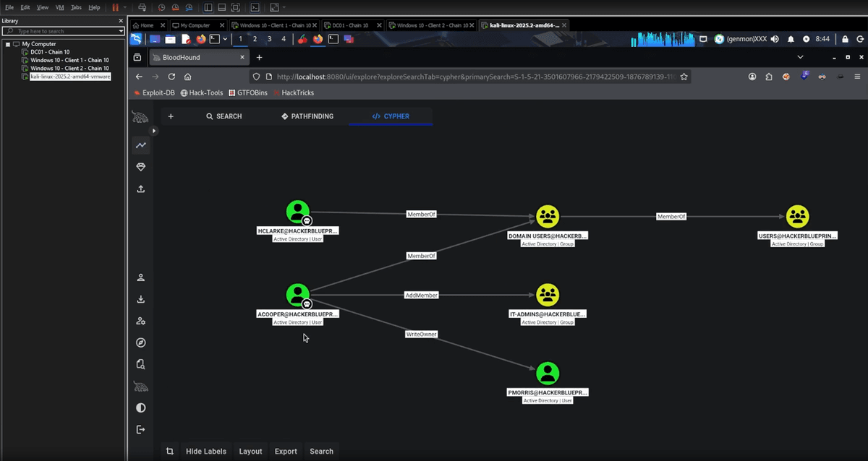The image size is (868, 461).
Task: Open the Library search dropdown arrow
Action: (x=122, y=31)
